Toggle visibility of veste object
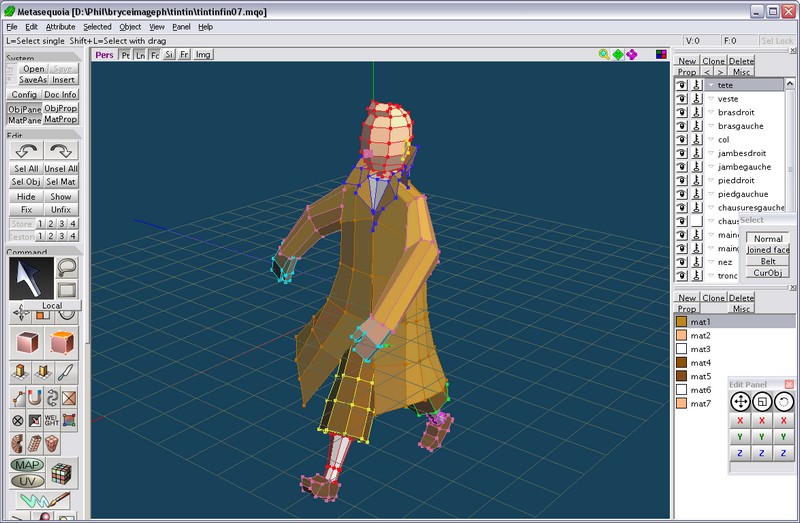 pos(682,98)
